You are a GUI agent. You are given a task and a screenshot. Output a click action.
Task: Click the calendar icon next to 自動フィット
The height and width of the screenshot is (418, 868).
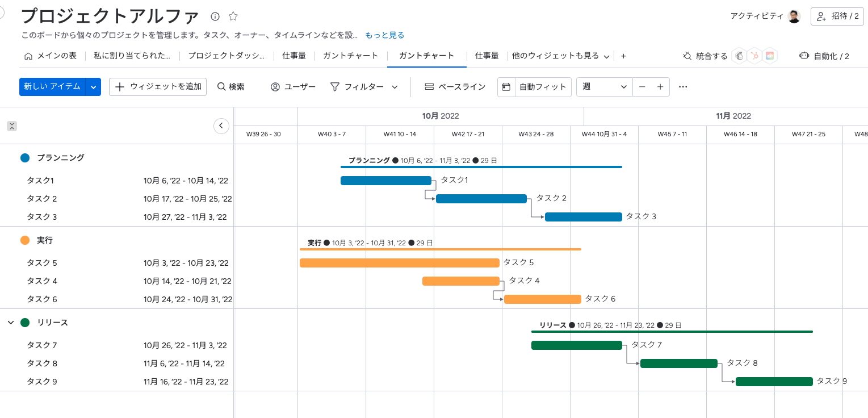(x=506, y=87)
